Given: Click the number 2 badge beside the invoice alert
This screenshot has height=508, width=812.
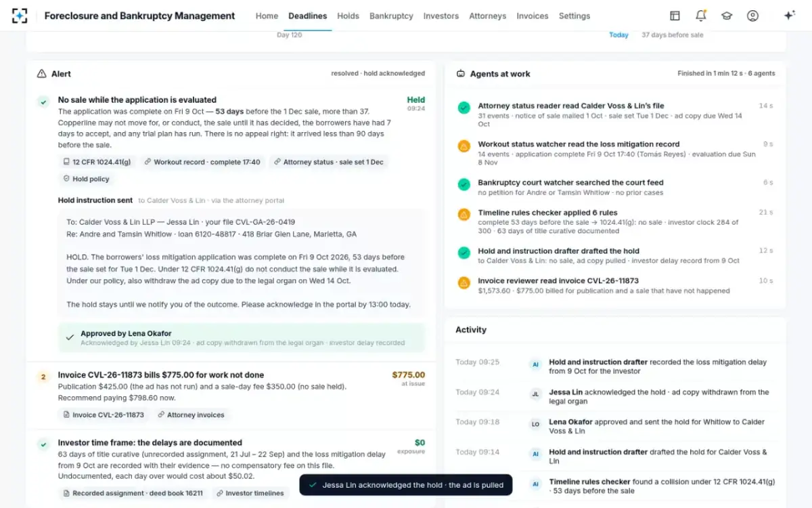Looking at the screenshot, I should (x=43, y=377).
